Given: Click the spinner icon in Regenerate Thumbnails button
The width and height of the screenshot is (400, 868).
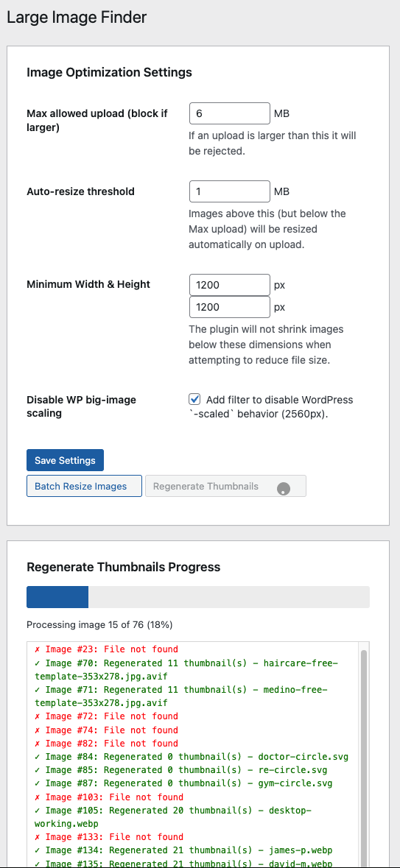Looking at the screenshot, I should point(284,489).
